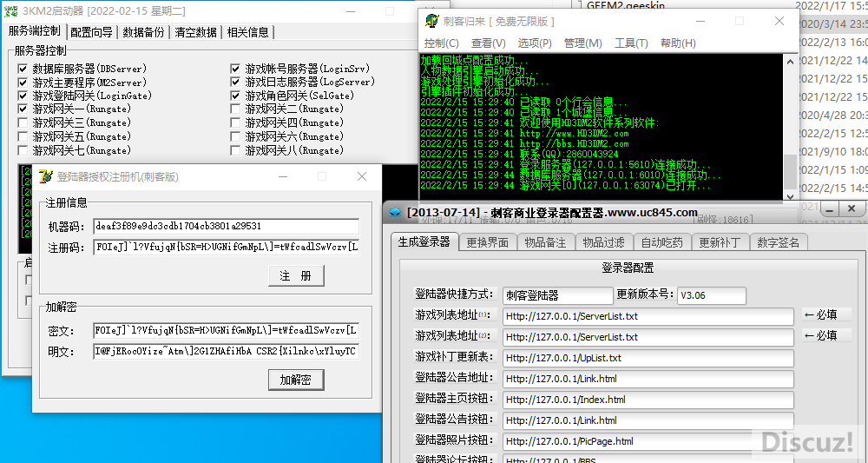
Task: Click log line 游戏网关[0](127.0.0.1:63074)已打开
Action: (x=615, y=186)
